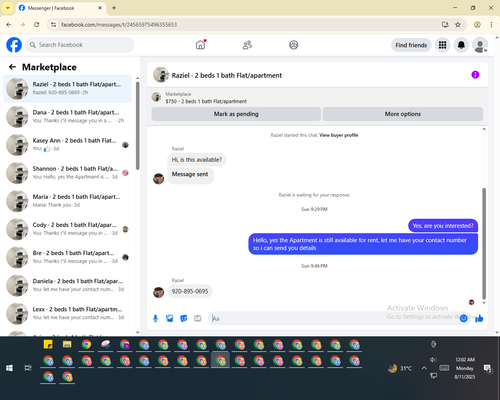
Task: Click the conversation list scrollbar
Action: [137, 126]
